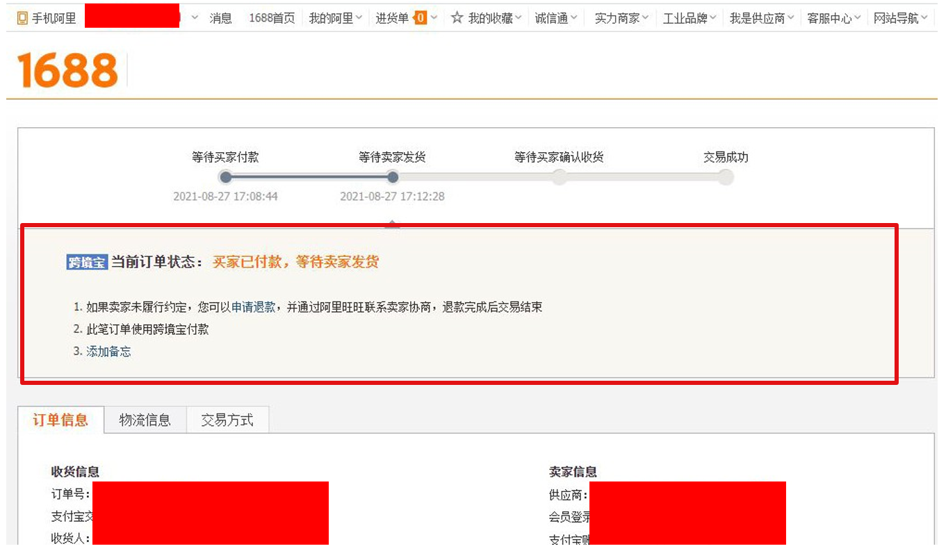Click the star icon beside 我的收藏
Screen dimensions: 946x560
[457, 18]
